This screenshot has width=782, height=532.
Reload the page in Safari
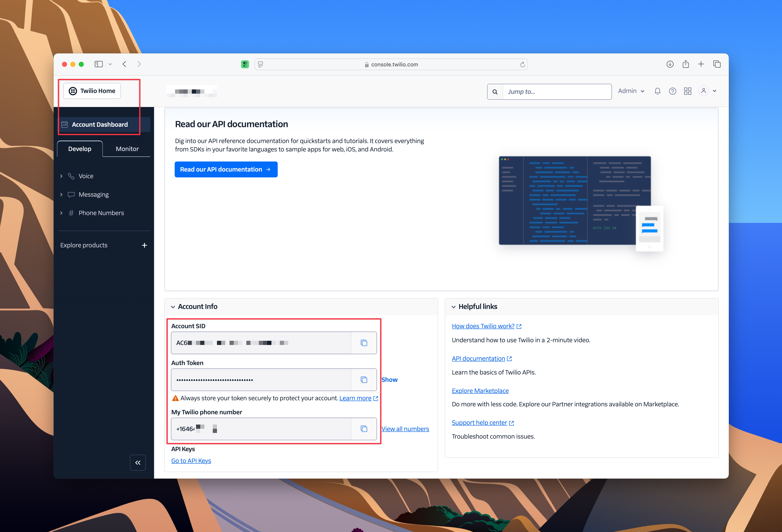pyautogui.click(x=523, y=64)
